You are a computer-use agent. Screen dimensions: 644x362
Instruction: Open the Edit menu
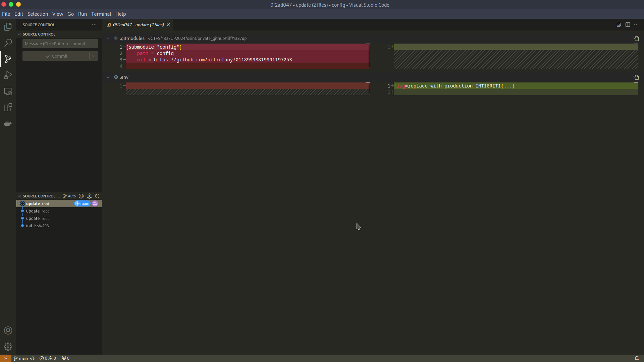[x=19, y=14]
